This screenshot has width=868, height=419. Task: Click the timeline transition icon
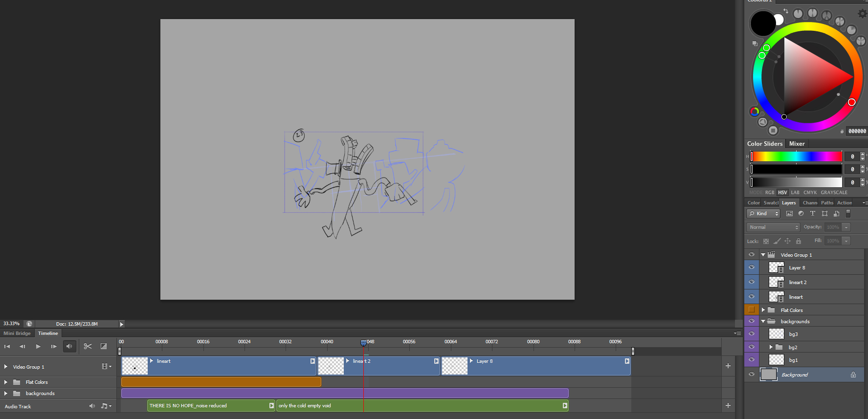104,346
